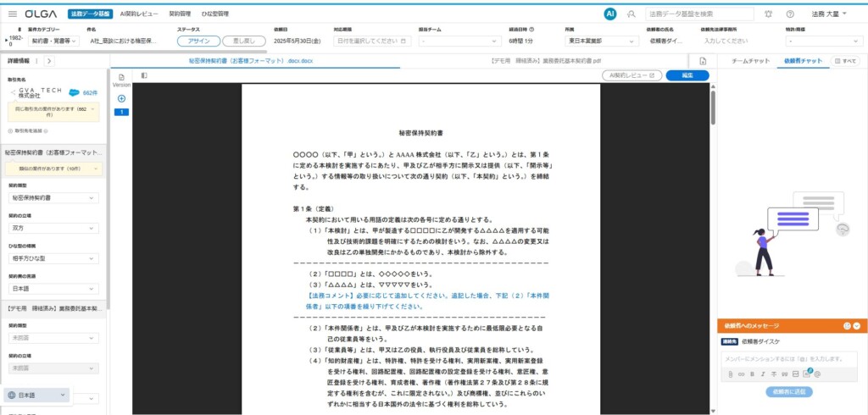Viewport: 868px width, 415px height.
Task: Open the 所属 東日本営業部 dropdown
Action: [602, 41]
